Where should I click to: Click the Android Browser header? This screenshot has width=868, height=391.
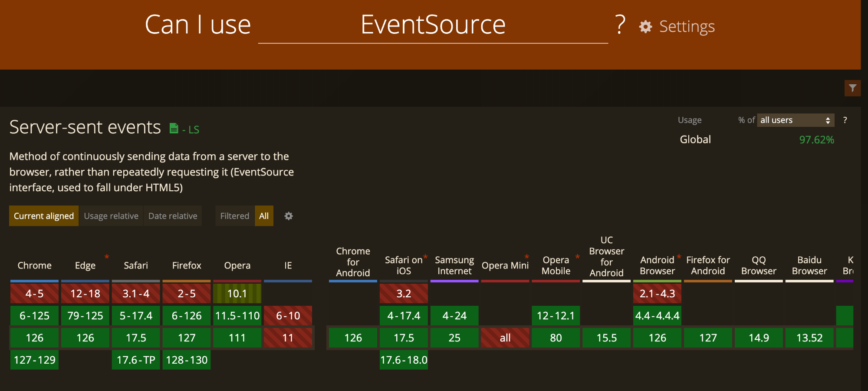coord(658,265)
